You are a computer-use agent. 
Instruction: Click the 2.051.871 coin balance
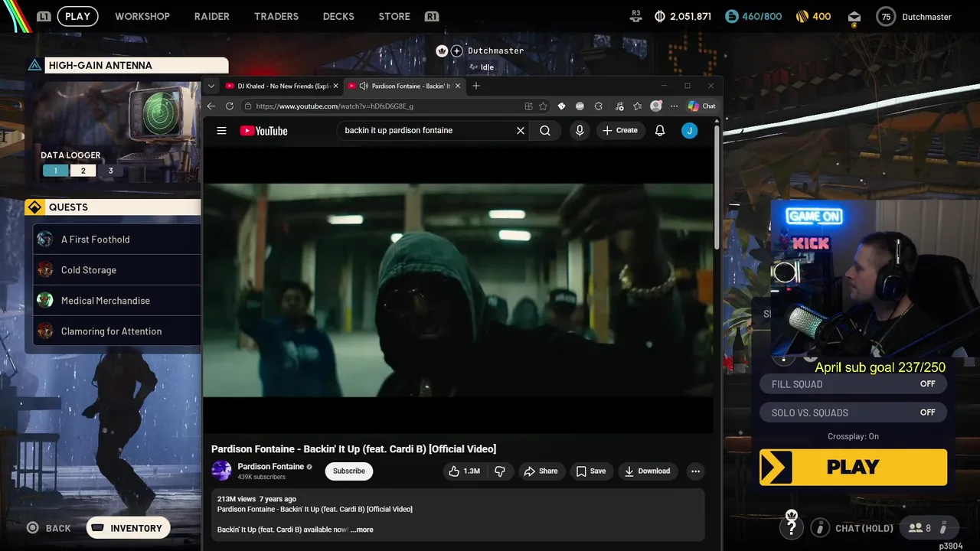pos(683,17)
